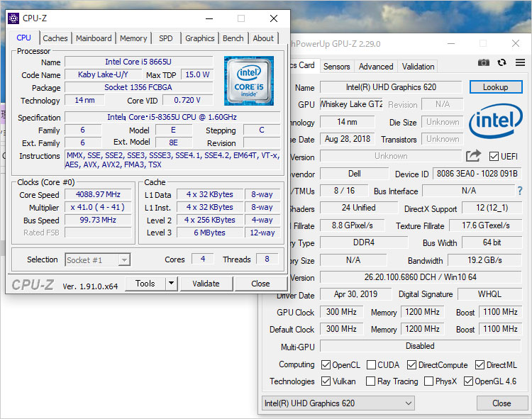Click the Bandwidth 19.2 GB/s field
This screenshot has width=532, height=419.
tap(484, 260)
